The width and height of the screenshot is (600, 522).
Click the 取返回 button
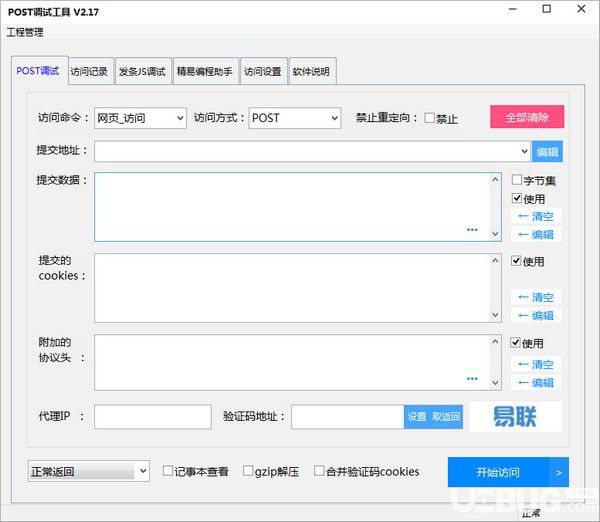[446, 416]
